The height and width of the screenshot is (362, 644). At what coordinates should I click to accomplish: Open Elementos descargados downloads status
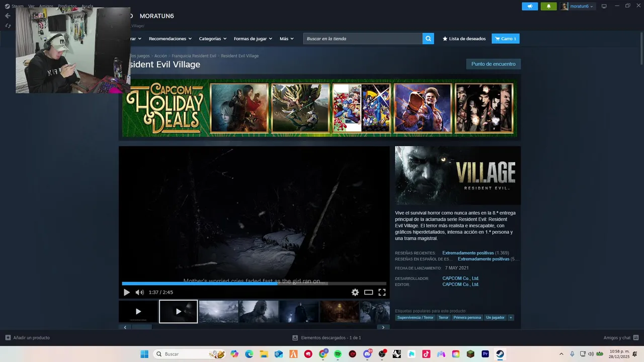pyautogui.click(x=327, y=338)
